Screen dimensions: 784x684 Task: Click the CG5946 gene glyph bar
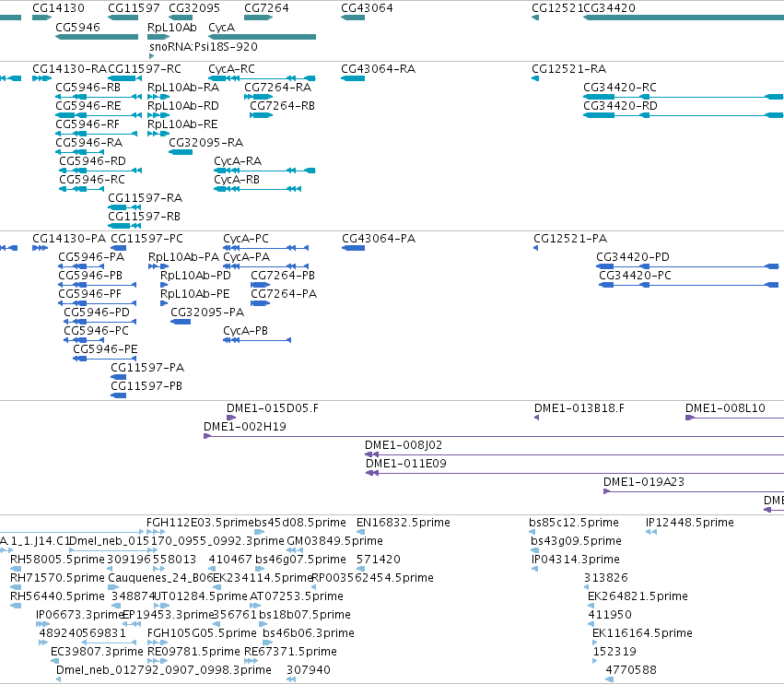[x=97, y=37]
